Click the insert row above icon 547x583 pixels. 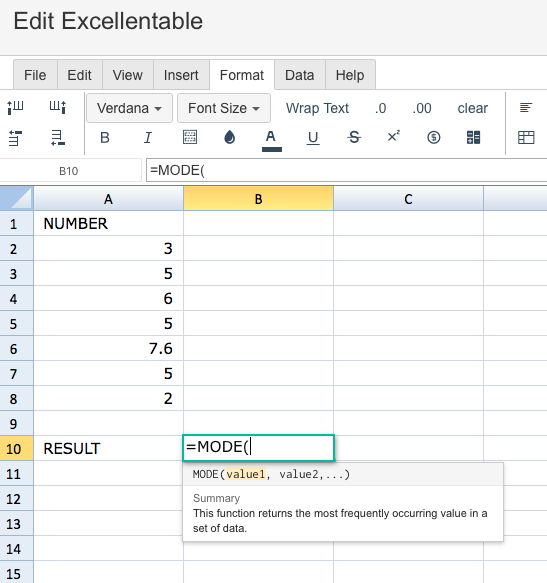pos(15,138)
